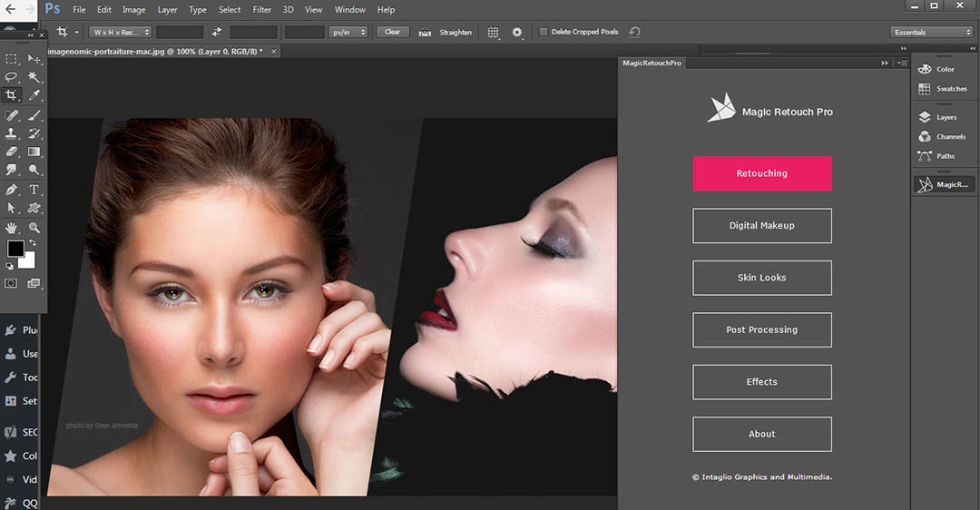Open the Window menu

tap(350, 9)
